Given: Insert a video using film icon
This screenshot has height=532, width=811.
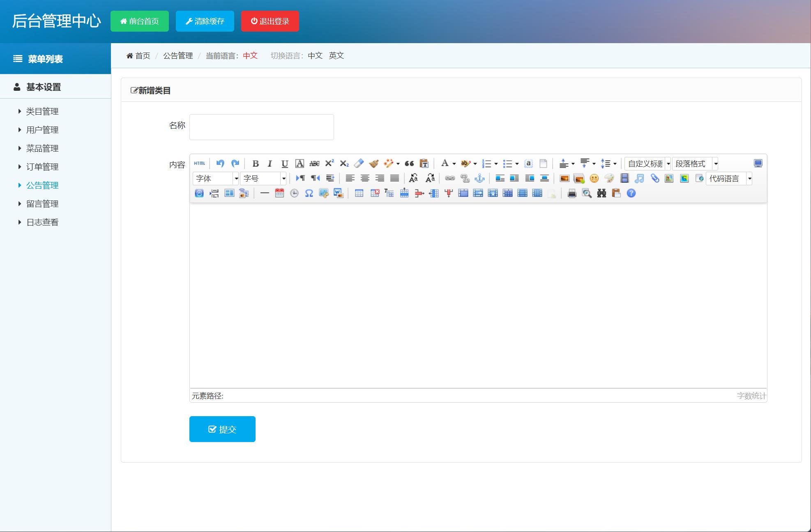Looking at the screenshot, I should tap(624, 178).
